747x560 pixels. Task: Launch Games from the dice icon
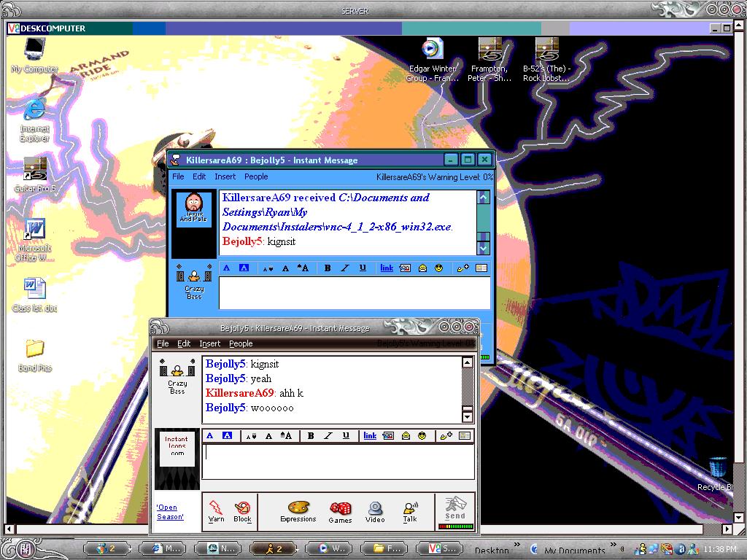click(340, 513)
